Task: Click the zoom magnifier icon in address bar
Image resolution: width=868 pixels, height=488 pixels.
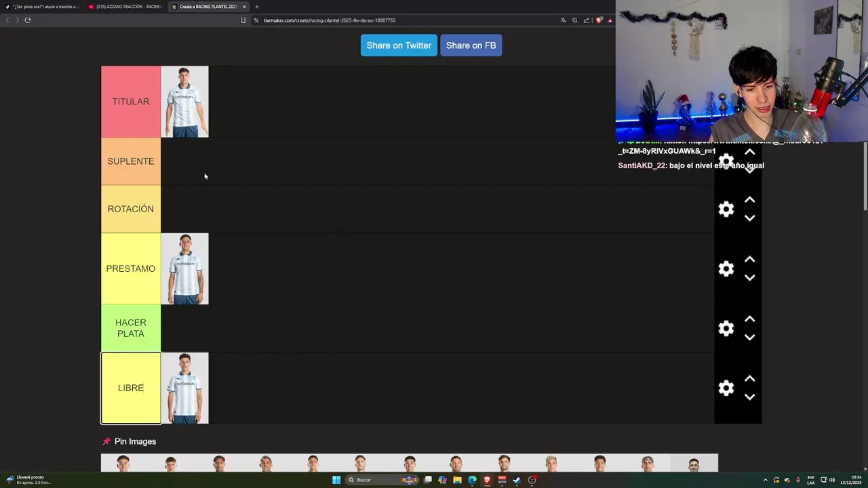Action: [575, 20]
